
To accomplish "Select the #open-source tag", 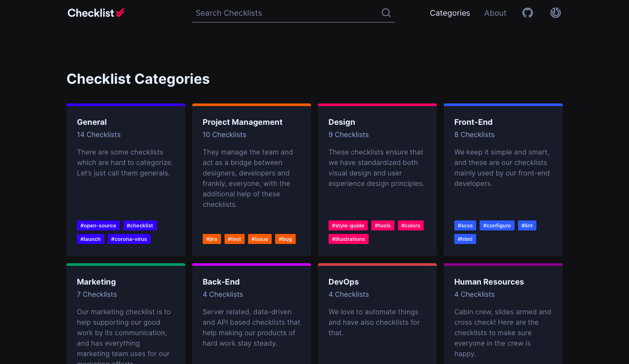I will pos(98,226).
